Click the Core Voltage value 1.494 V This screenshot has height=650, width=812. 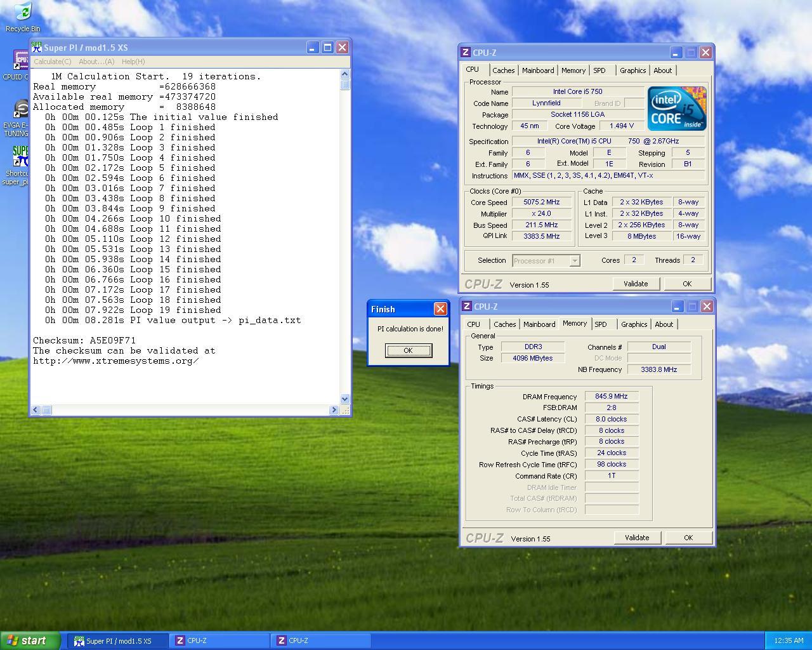(x=622, y=126)
